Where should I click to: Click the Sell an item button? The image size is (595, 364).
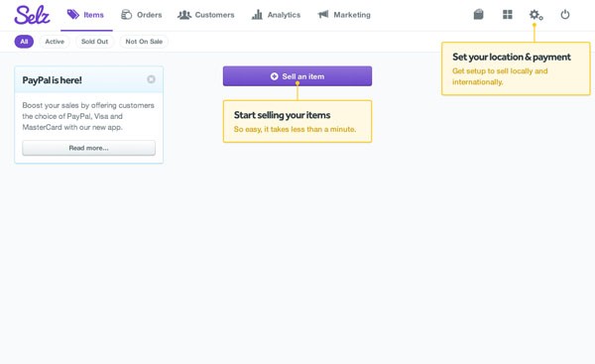297,76
